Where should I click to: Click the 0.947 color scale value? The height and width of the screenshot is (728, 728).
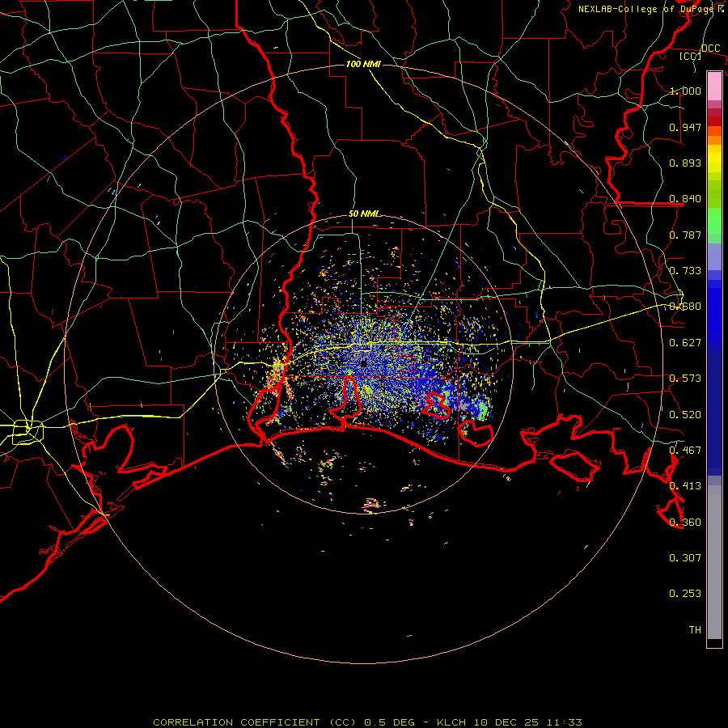coord(685,127)
